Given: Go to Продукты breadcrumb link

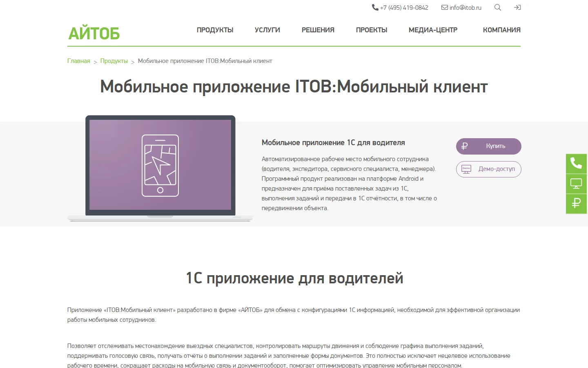Looking at the screenshot, I should pyautogui.click(x=114, y=61).
